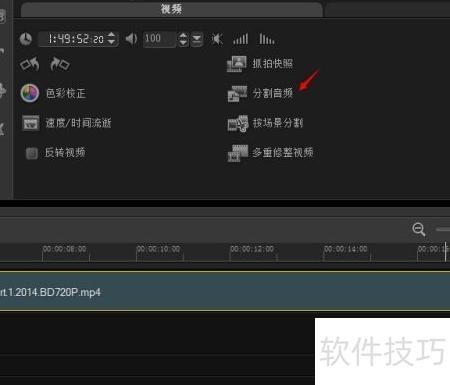Image resolution: width=450 pixels, height=385 pixels.
Task: Check 反转视频 reverse video box
Action: 32,153
